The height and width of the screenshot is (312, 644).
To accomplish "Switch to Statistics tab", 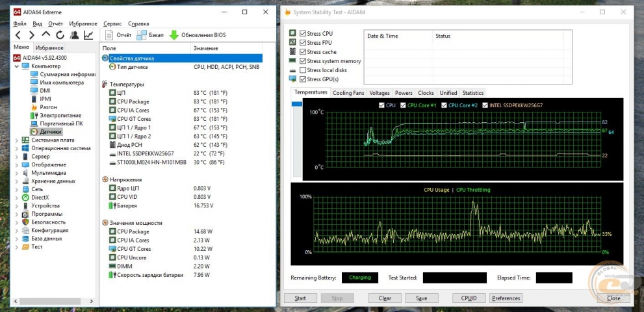I will coord(472,93).
